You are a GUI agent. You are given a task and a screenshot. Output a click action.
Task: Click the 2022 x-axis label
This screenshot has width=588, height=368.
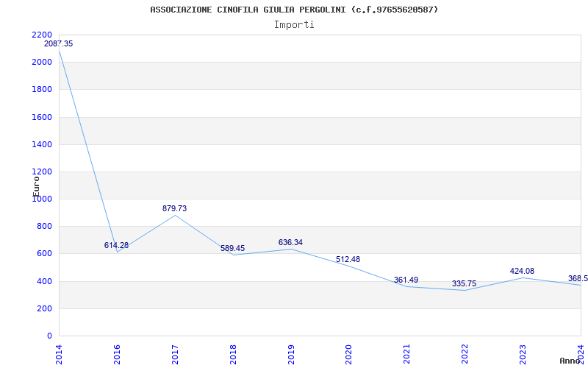point(465,355)
